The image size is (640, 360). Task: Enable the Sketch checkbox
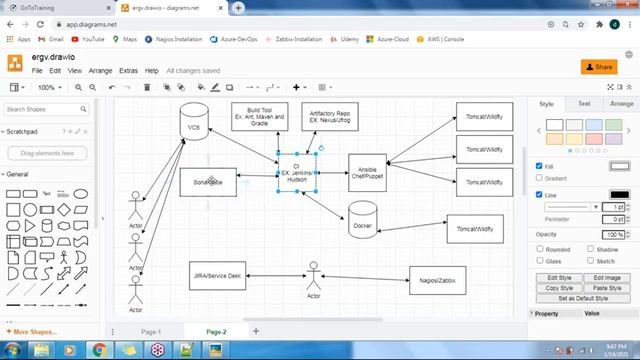591,260
